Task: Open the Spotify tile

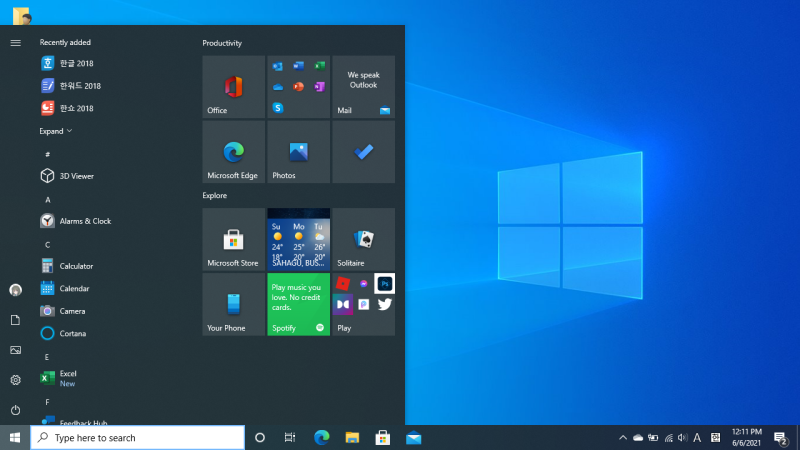Action: (298, 304)
